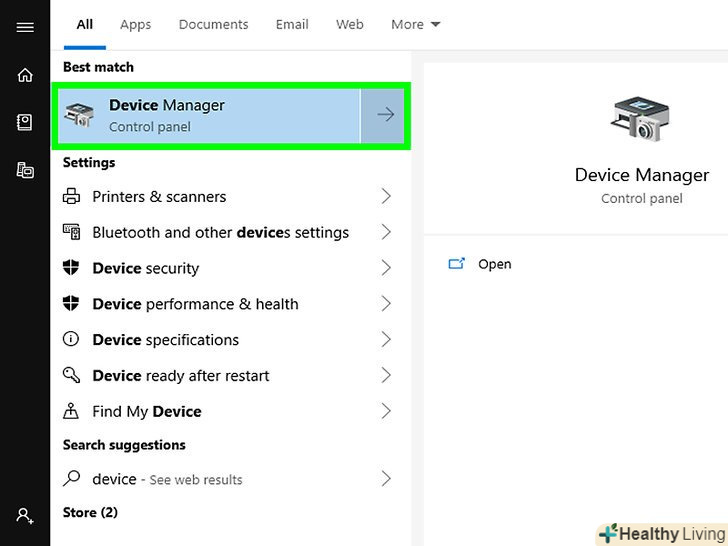Expand Device Manager result with right arrow
The height and width of the screenshot is (546, 728).
tap(385, 115)
